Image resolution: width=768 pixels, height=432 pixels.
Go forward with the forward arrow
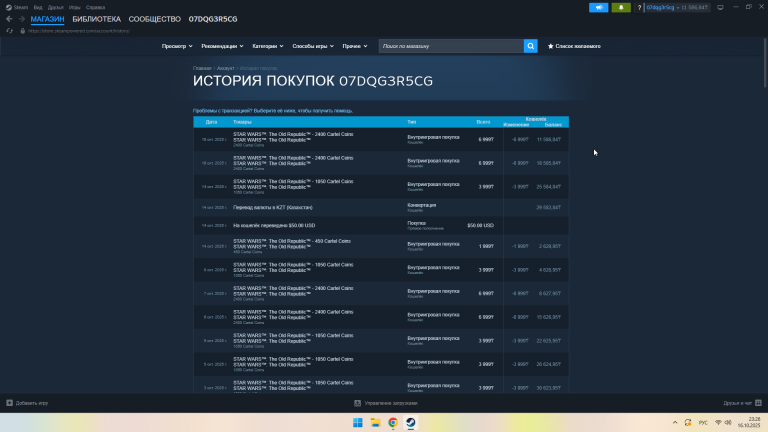pyautogui.click(x=22, y=19)
